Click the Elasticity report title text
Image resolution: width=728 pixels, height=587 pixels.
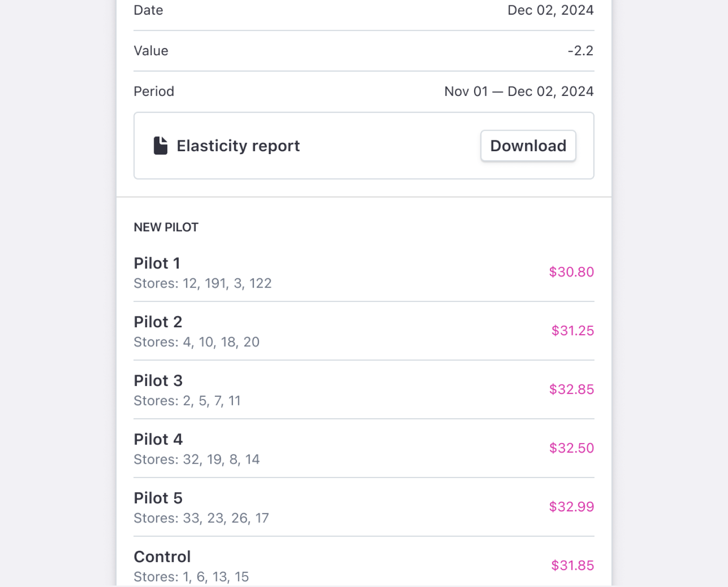tap(238, 146)
